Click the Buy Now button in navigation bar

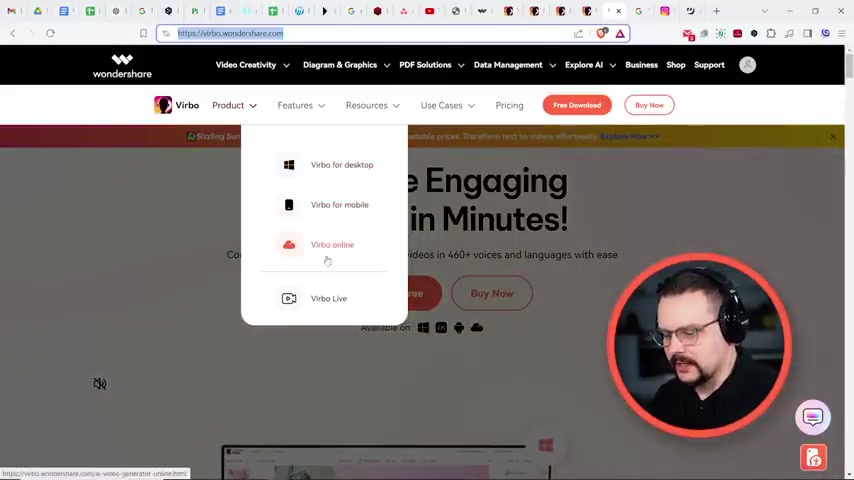pyautogui.click(x=649, y=105)
